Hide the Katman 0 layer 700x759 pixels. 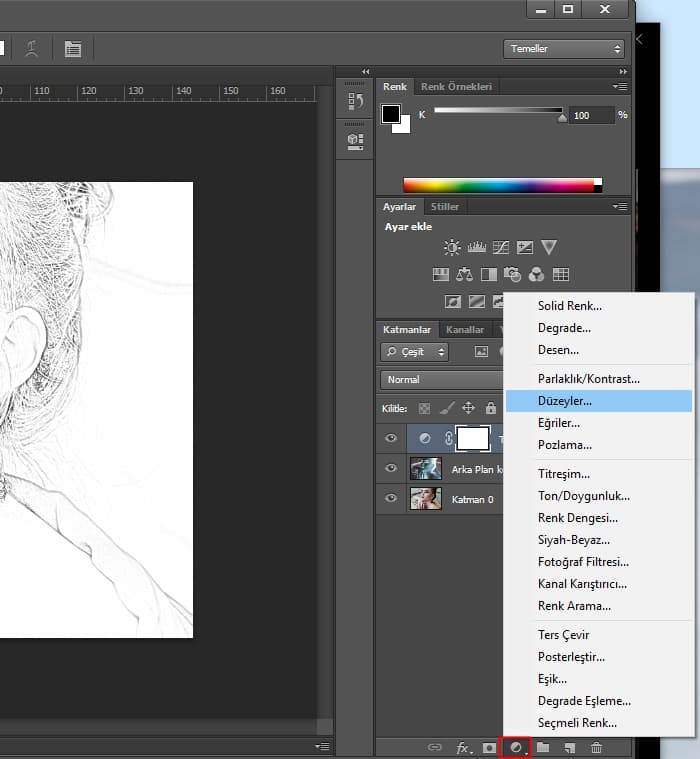(x=391, y=499)
